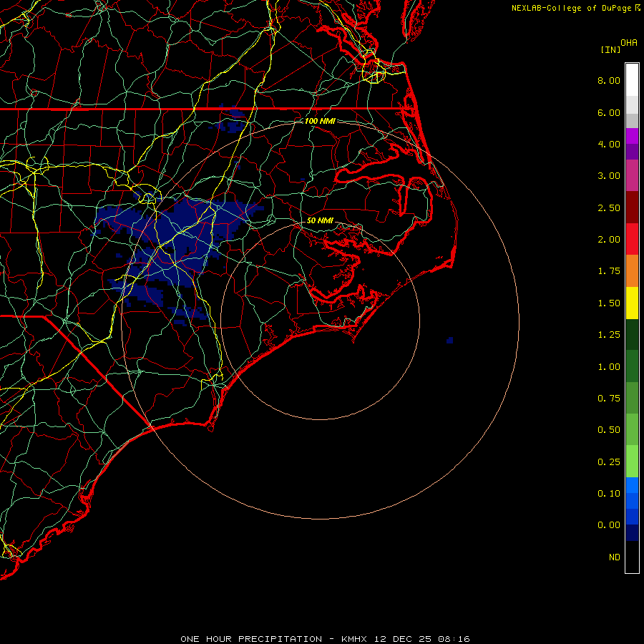Click the OHA product label above legend
This screenshot has height=644, width=644.
pos(629,43)
